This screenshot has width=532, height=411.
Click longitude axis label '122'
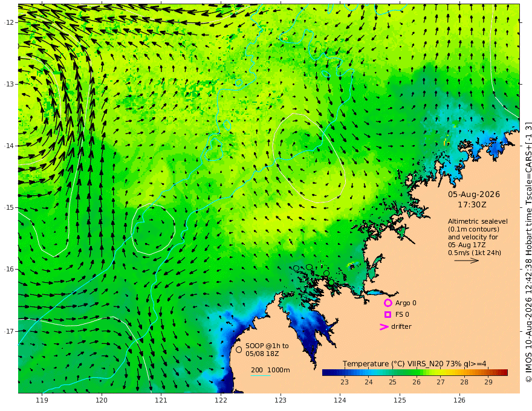coord(221,400)
